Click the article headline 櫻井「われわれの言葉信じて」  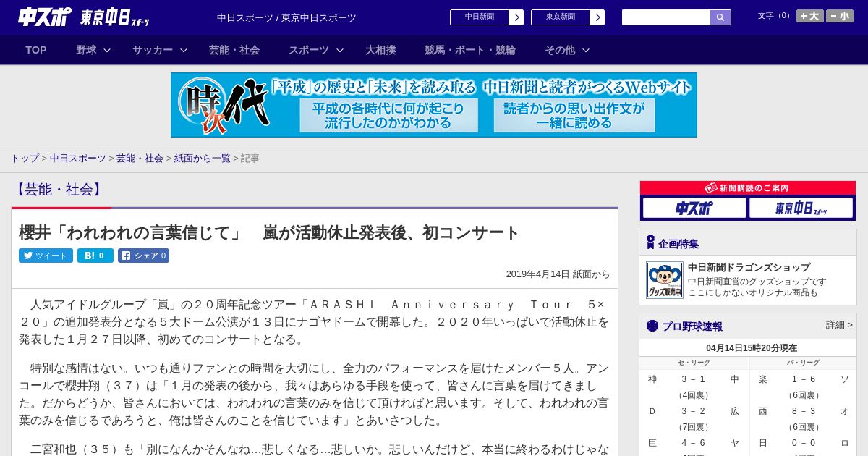coord(269,232)
